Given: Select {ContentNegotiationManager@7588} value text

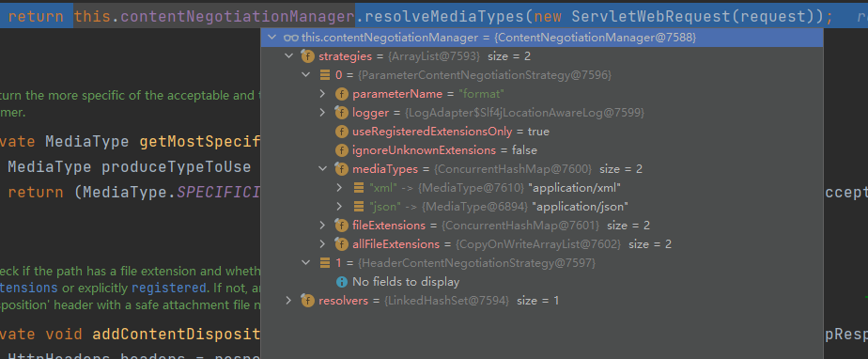Looking at the screenshot, I should coord(595,38).
